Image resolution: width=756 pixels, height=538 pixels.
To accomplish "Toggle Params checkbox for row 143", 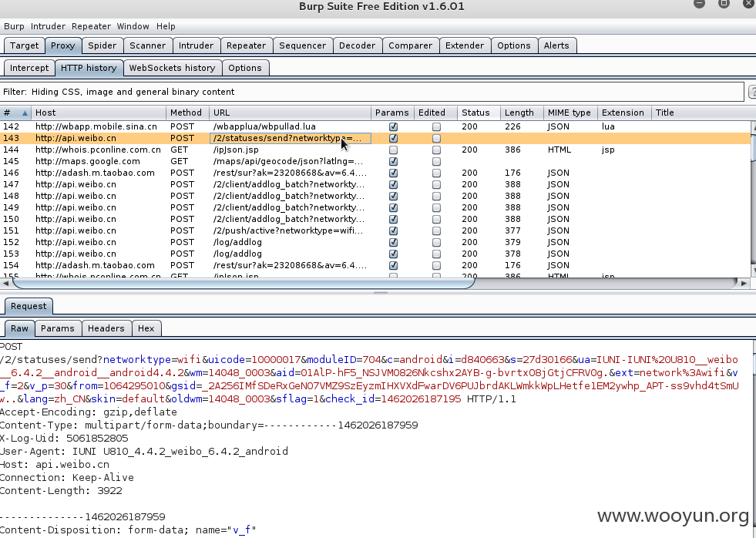I will (394, 139).
